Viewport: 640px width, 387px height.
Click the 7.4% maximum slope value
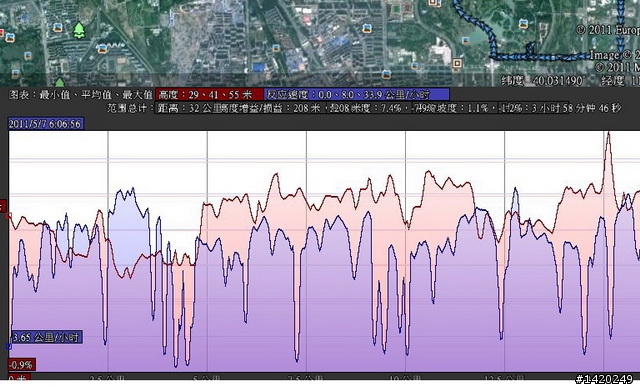coord(391,108)
